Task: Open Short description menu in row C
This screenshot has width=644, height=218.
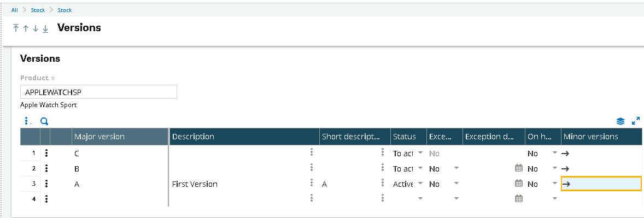Action: [382, 153]
